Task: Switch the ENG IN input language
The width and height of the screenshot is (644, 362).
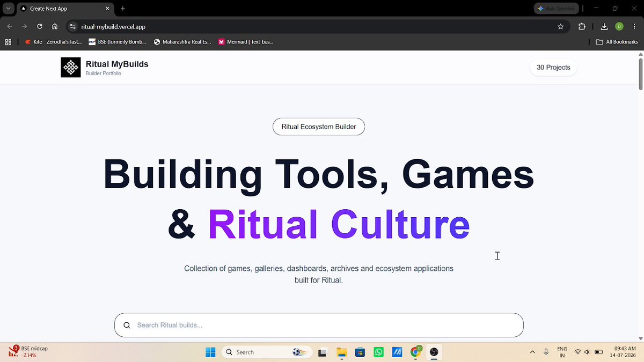Action: click(x=562, y=352)
